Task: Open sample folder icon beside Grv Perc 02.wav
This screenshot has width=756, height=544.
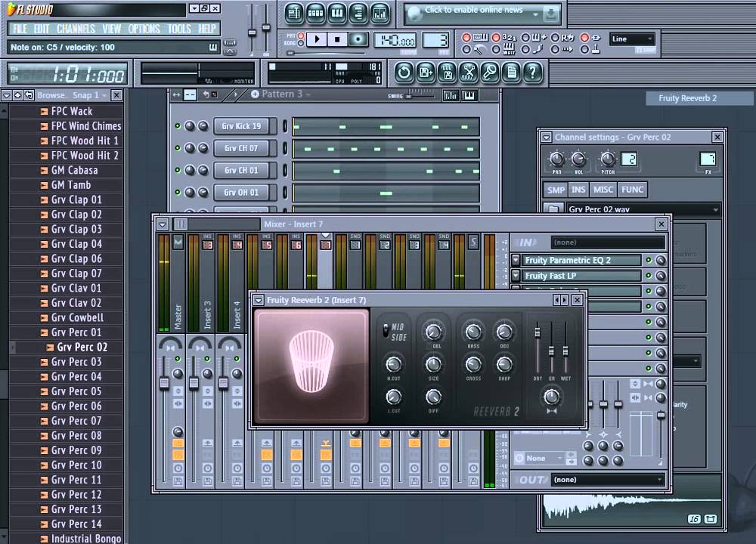Action: pyautogui.click(x=553, y=209)
